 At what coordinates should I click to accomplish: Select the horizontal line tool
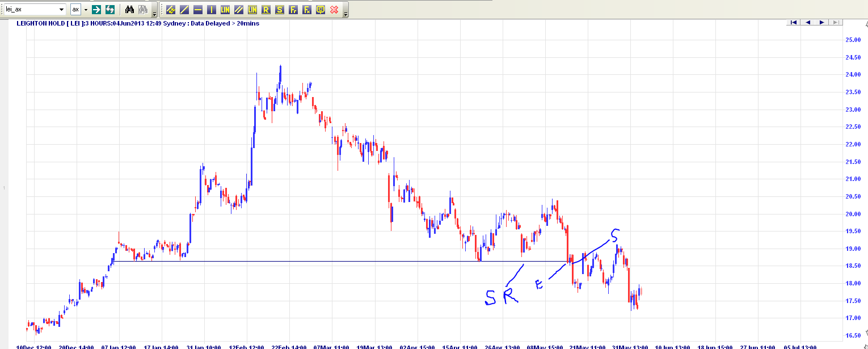pos(198,10)
